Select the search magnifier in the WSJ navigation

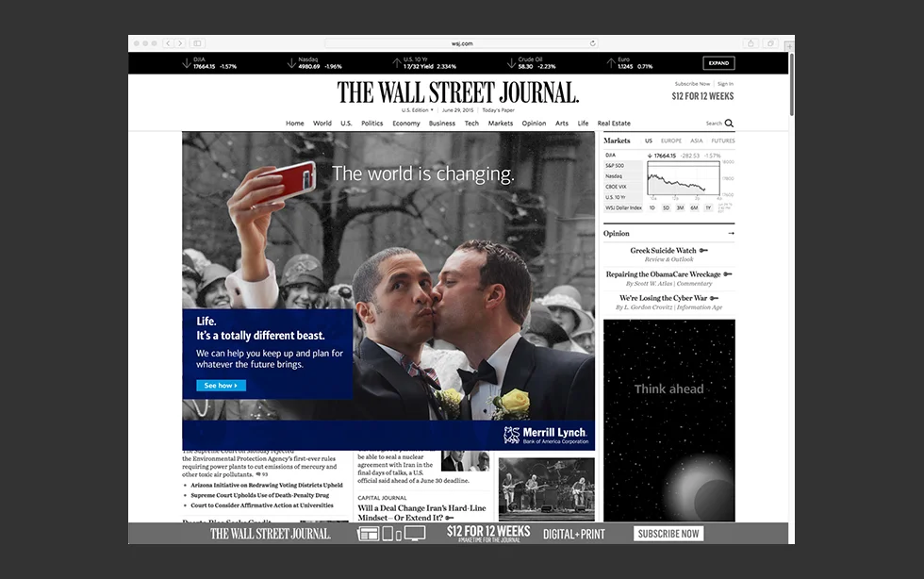(x=726, y=124)
